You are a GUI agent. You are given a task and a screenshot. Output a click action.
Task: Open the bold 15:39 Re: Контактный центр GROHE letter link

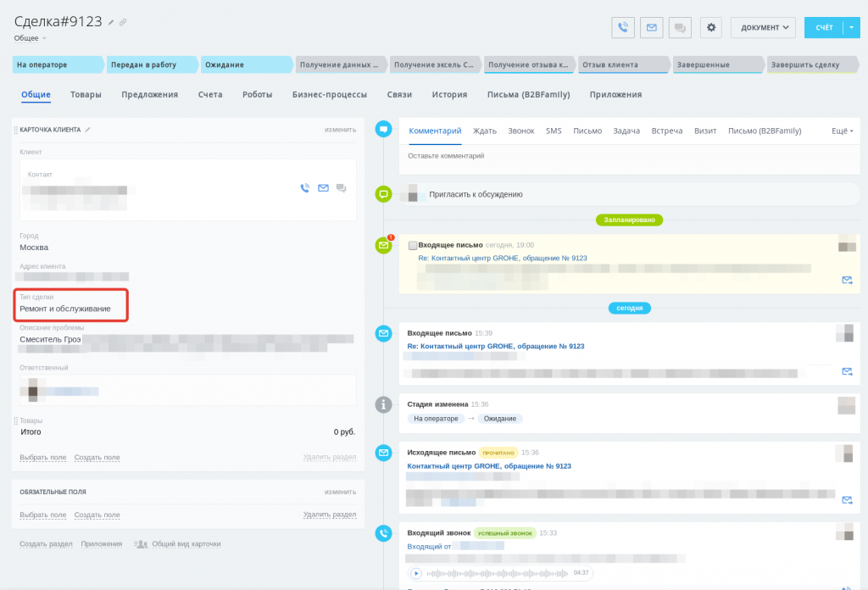(x=495, y=346)
